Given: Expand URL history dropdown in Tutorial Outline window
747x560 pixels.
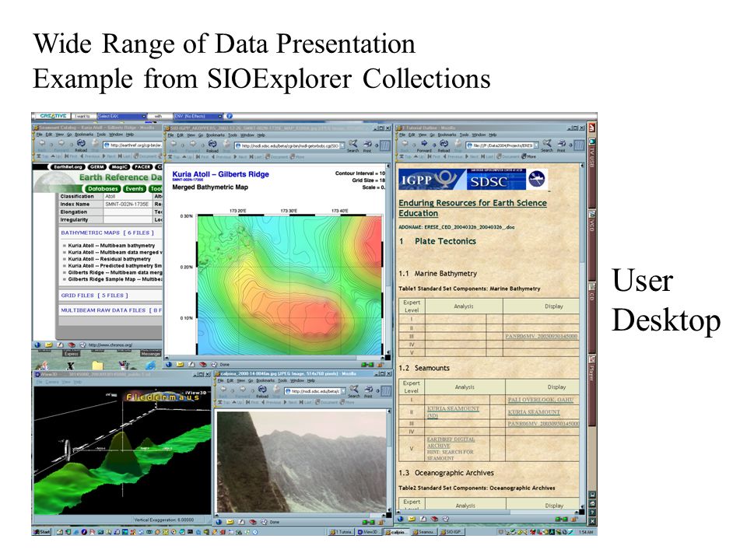Looking at the screenshot, I should coord(536,145).
